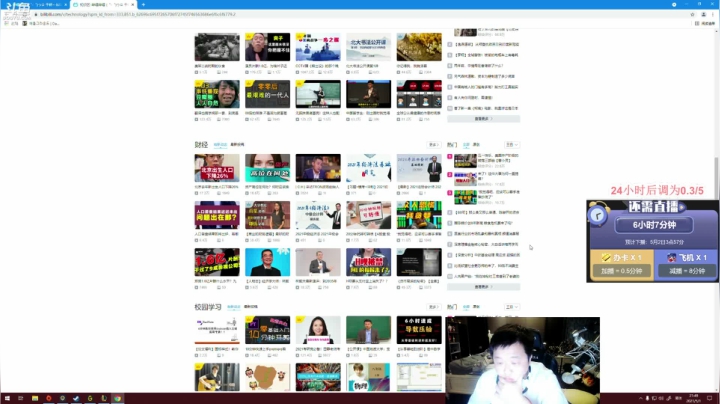Close the active bilibili browser tab
Screen dimensions: 720x404
point(133,5)
